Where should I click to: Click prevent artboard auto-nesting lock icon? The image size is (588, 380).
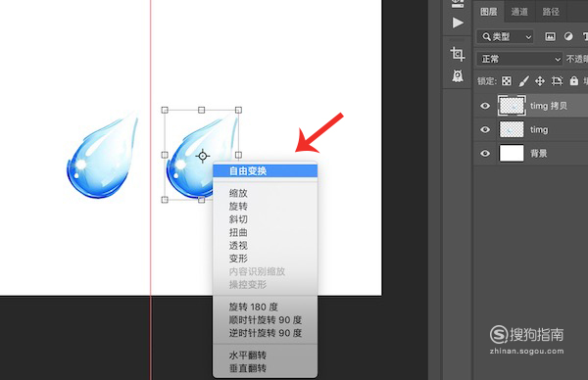(557, 80)
